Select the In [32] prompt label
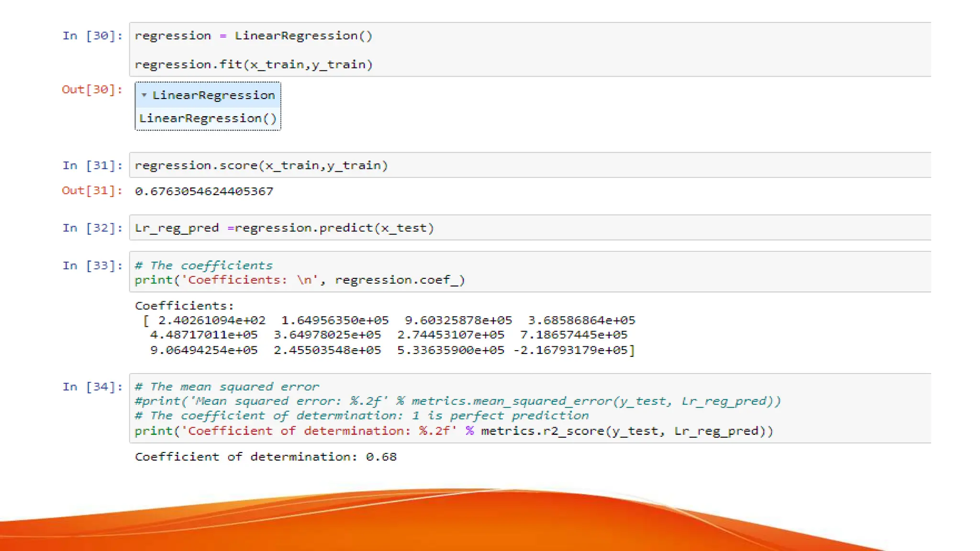The image size is (980, 551). (92, 228)
